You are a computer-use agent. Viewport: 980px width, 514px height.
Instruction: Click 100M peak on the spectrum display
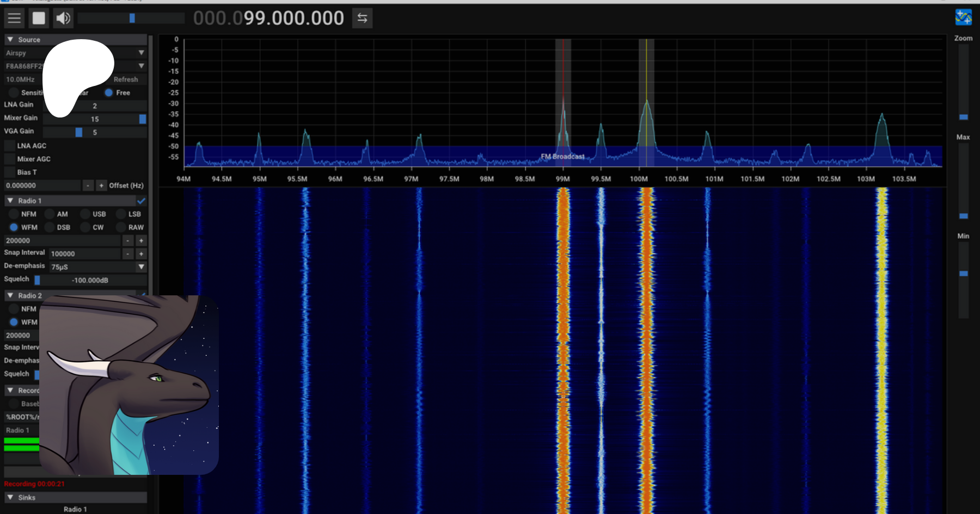(646, 103)
